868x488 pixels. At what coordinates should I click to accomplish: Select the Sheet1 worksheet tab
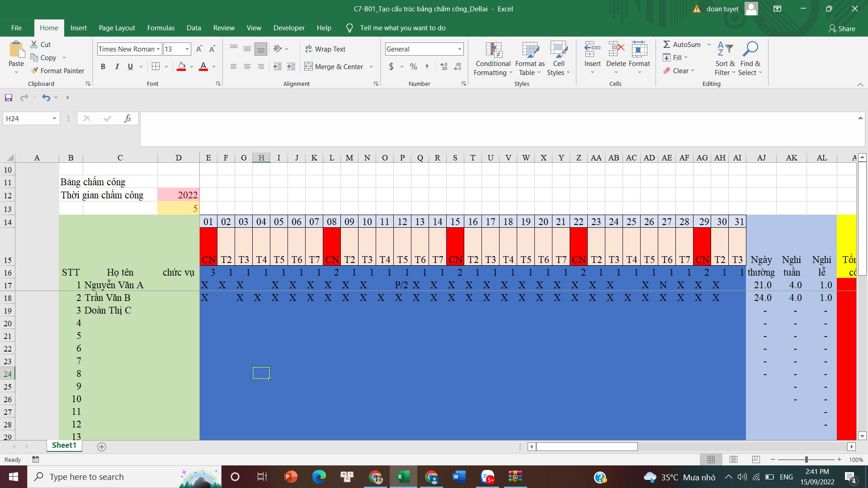point(64,446)
